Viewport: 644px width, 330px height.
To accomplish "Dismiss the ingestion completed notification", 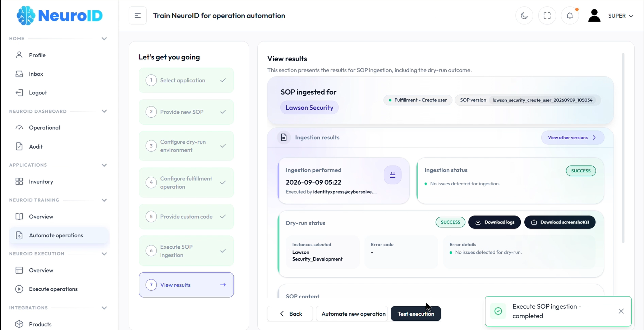I will 621,311.
